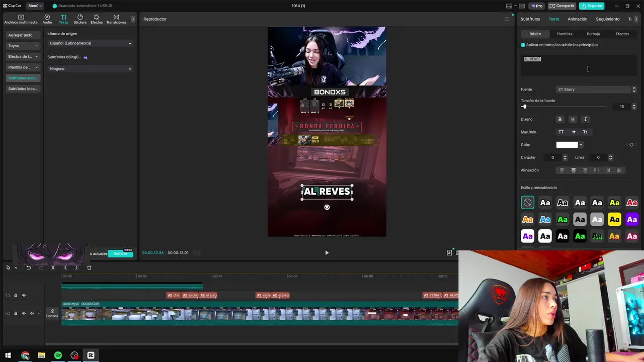Click the trim right icon
Screen dimensions: 644x362
coord(76,267)
